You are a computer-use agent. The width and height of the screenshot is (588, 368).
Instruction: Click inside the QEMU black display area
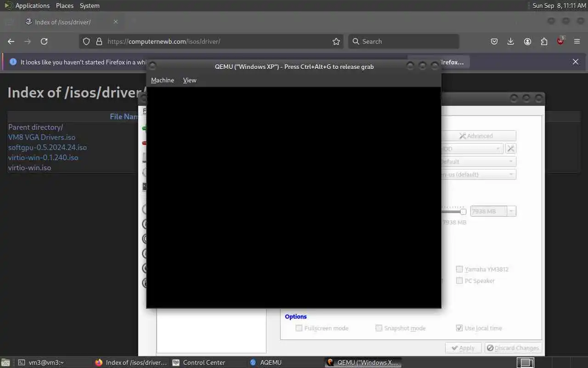294,197
